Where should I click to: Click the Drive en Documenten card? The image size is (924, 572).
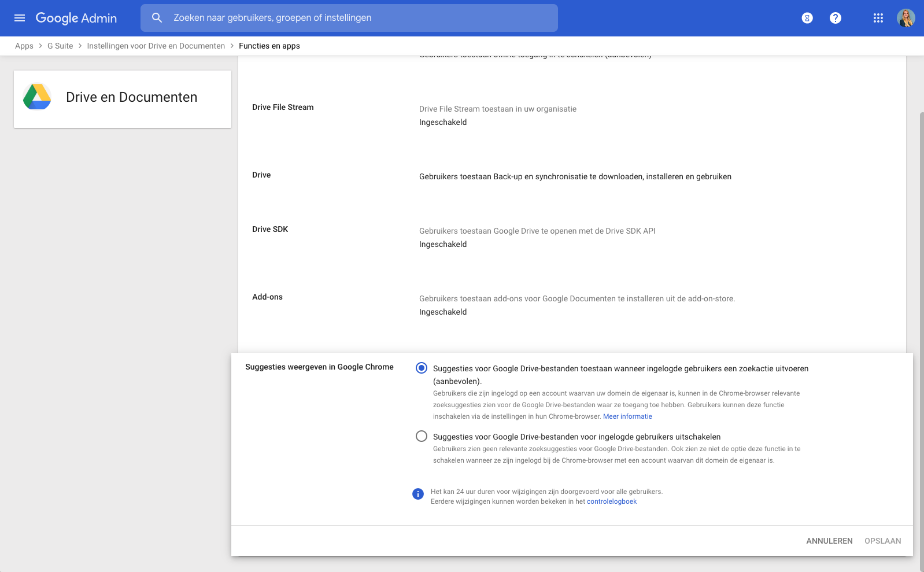123,99
